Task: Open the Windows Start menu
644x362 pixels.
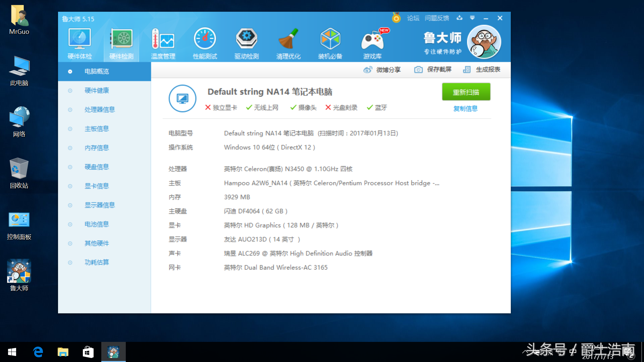Action: 12,352
